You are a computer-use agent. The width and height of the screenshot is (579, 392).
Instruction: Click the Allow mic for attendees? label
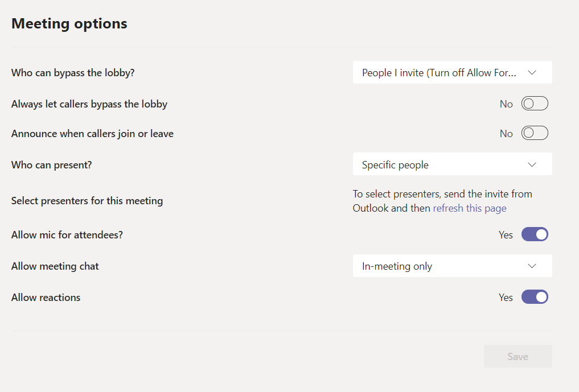[67, 235]
